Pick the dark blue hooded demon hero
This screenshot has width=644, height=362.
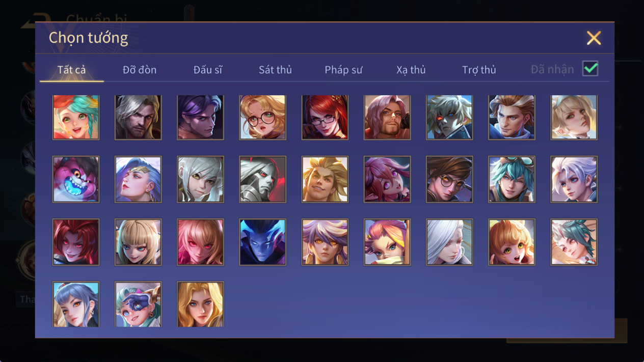pos(263,242)
